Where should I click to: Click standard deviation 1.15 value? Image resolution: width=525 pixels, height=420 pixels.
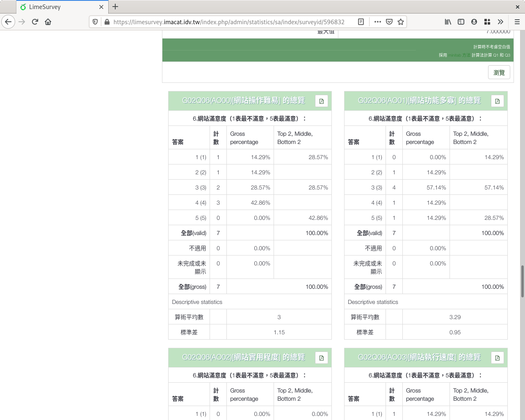(x=279, y=332)
